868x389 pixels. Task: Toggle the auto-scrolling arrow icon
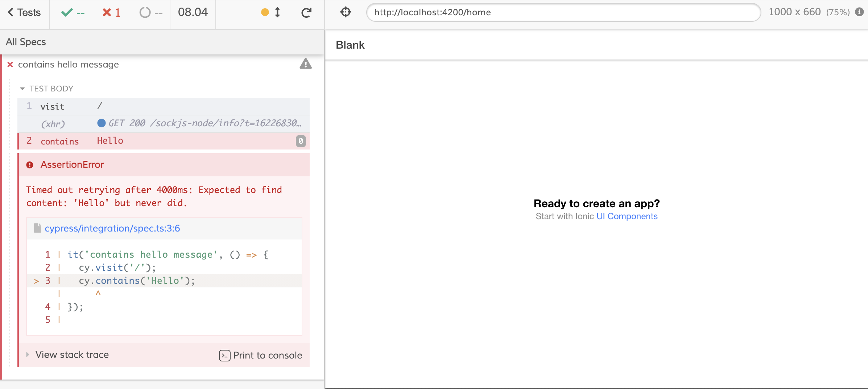[277, 12]
